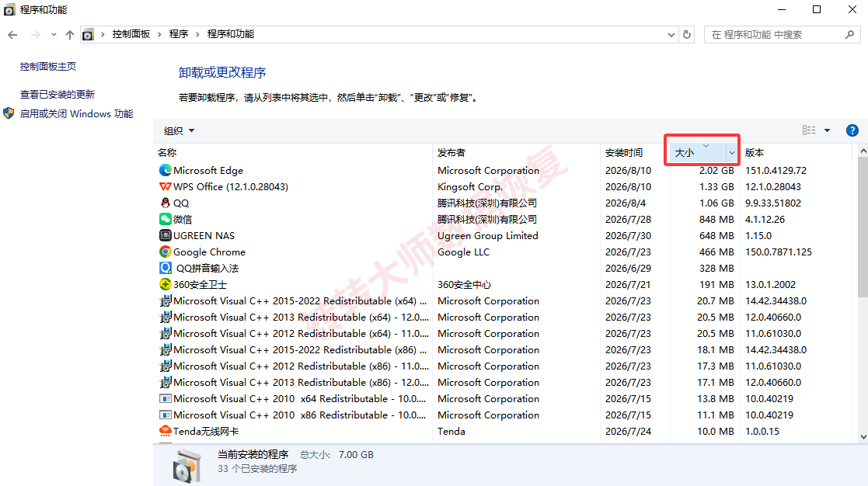The image size is (868, 486).
Task: Click the Ugreen Group Limited publisher cell
Action: point(488,235)
